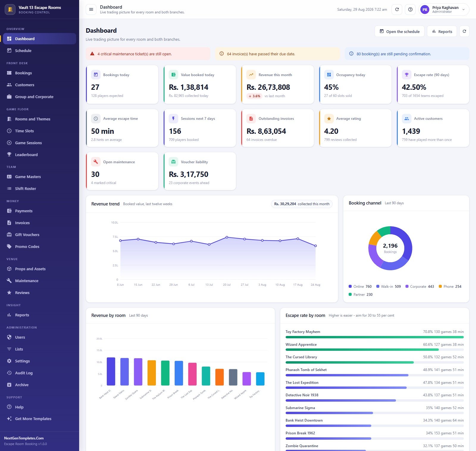Click NextGenTemplates.Com footer link

[x=24, y=438]
